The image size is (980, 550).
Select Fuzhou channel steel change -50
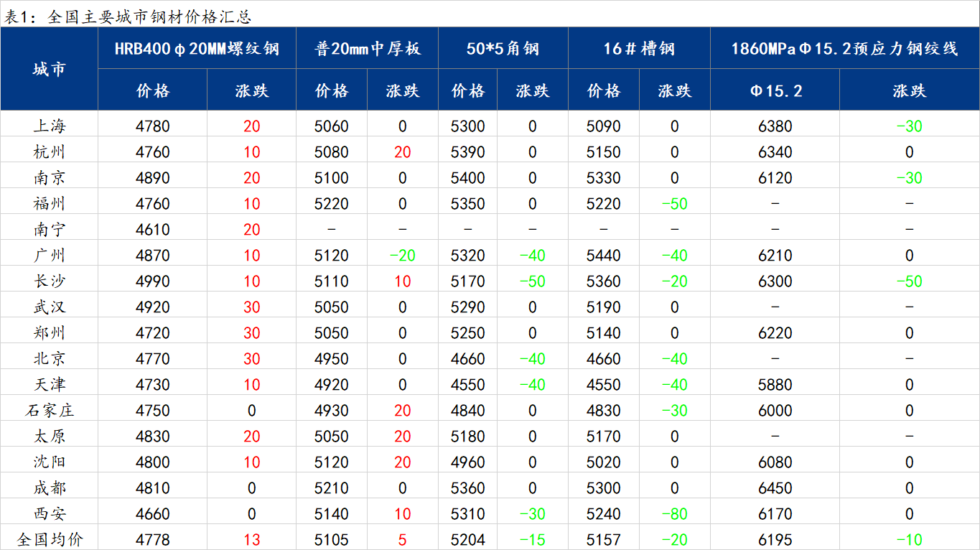tap(674, 204)
